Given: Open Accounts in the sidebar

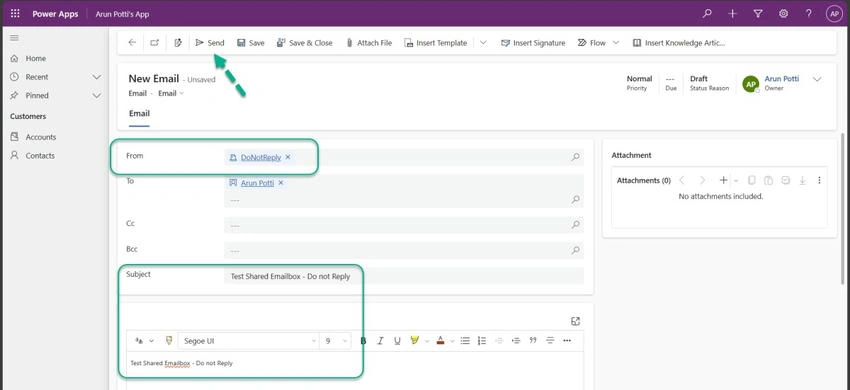Looking at the screenshot, I should [x=41, y=137].
